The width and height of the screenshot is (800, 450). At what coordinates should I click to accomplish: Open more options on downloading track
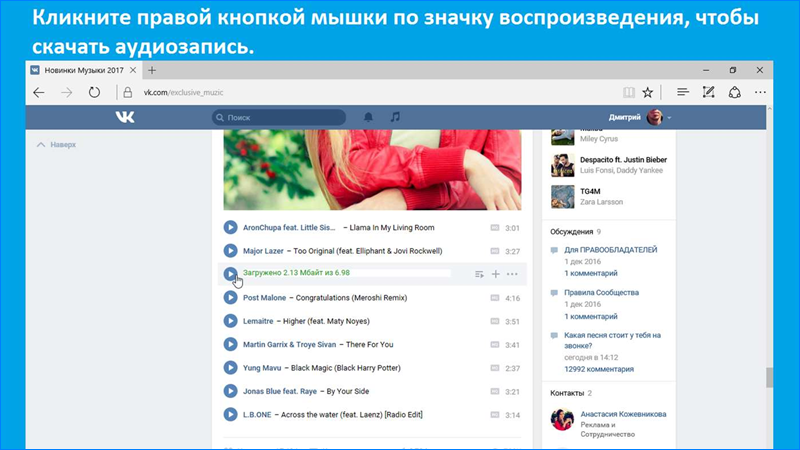(512, 274)
